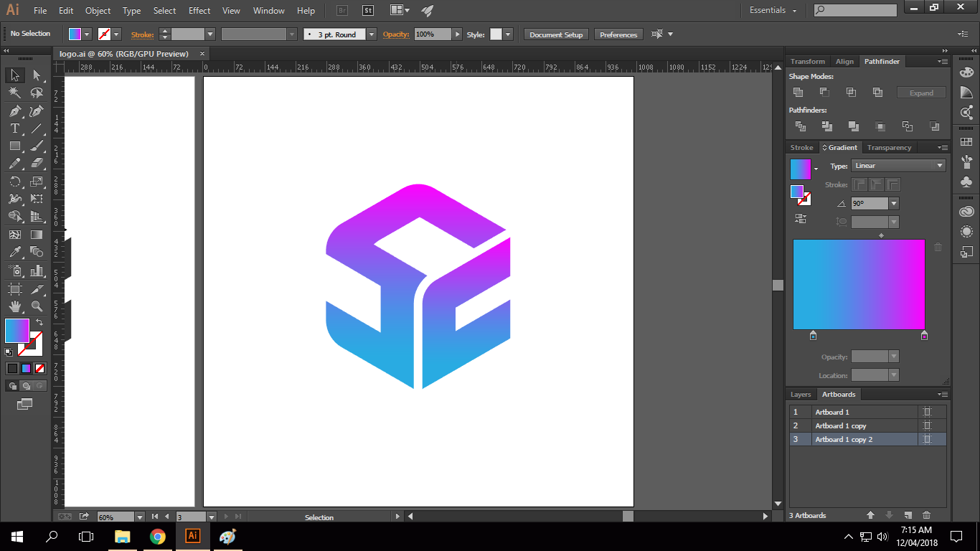This screenshot has width=980, height=551.
Task: Select Artboard 1 copy row
Action: tap(868, 425)
